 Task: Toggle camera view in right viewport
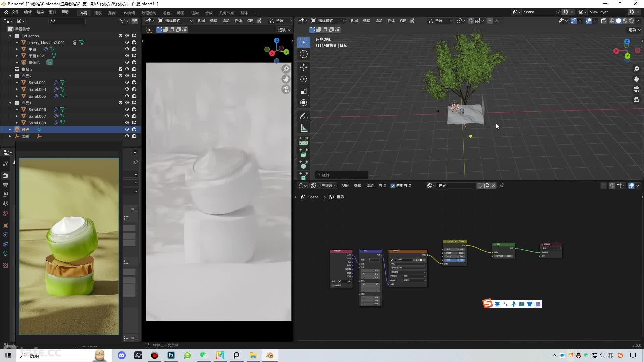pos(636,89)
